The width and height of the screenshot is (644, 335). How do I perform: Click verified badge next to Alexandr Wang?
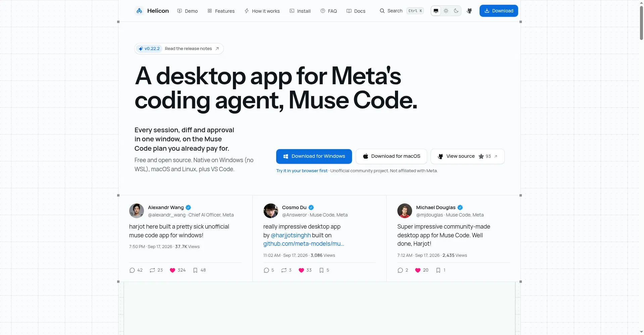[188, 207]
